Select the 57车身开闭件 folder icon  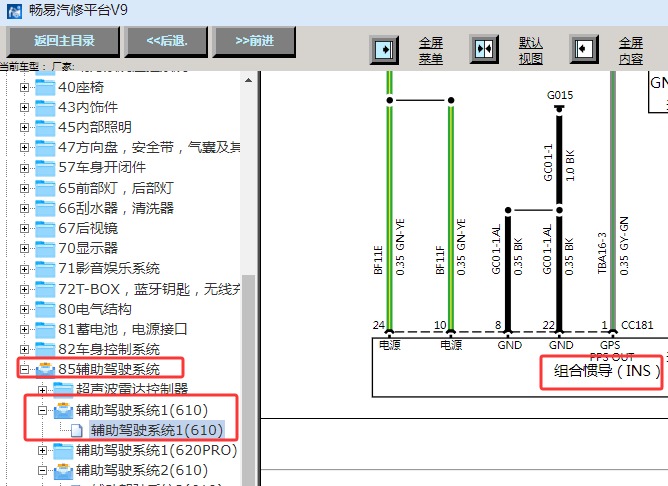(45, 168)
